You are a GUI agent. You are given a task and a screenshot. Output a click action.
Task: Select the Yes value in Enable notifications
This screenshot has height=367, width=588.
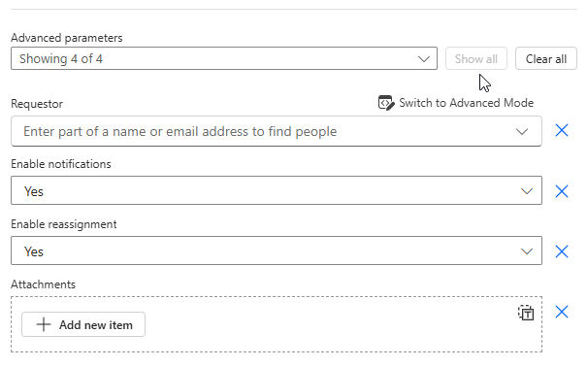coord(34,191)
